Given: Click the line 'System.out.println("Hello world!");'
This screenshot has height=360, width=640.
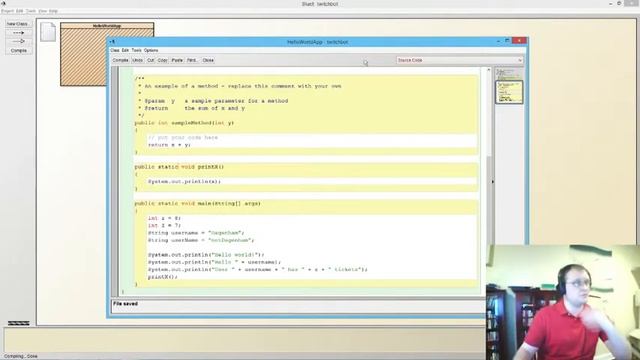Looking at the screenshot, I should pos(206,255).
